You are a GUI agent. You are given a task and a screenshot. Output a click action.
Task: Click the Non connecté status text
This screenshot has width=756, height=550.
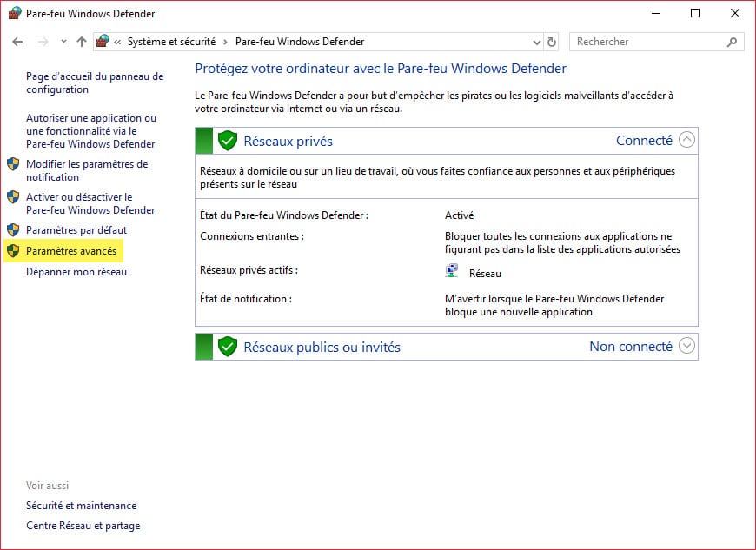tap(631, 346)
